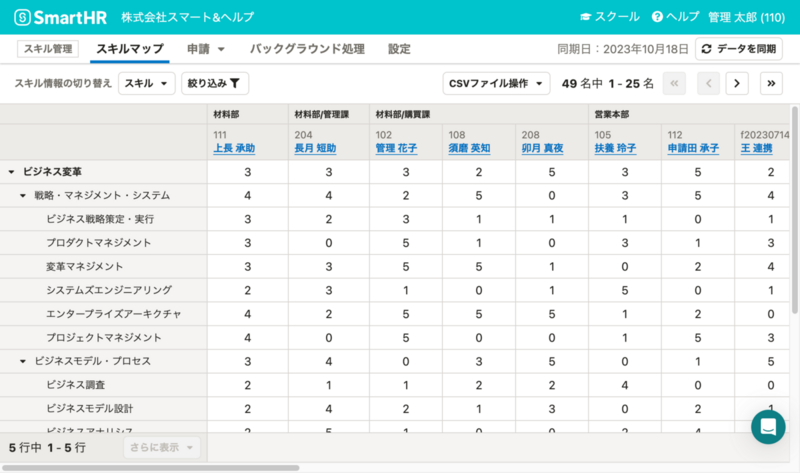Viewport: 800px width, 473px height.
Task: Click 卯月 真夜 ビジネス変革 score cell
Action: [x=552, y=172]
